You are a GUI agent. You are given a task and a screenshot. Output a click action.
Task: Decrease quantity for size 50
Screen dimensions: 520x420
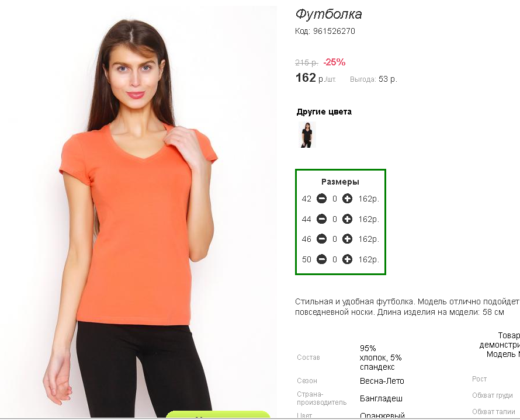321,259
